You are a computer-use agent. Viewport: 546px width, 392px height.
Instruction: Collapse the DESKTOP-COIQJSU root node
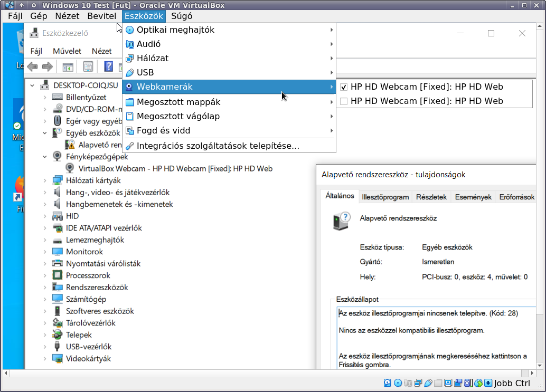tap(32, 85)
